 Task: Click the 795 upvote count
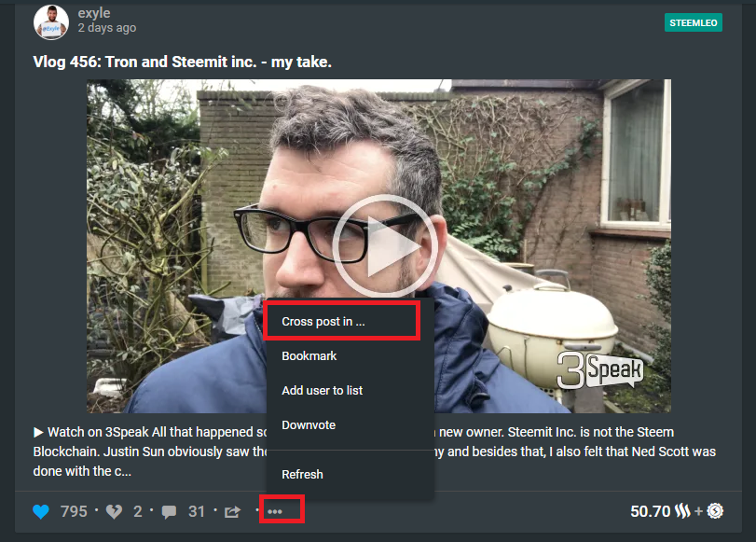coord(74,511)
